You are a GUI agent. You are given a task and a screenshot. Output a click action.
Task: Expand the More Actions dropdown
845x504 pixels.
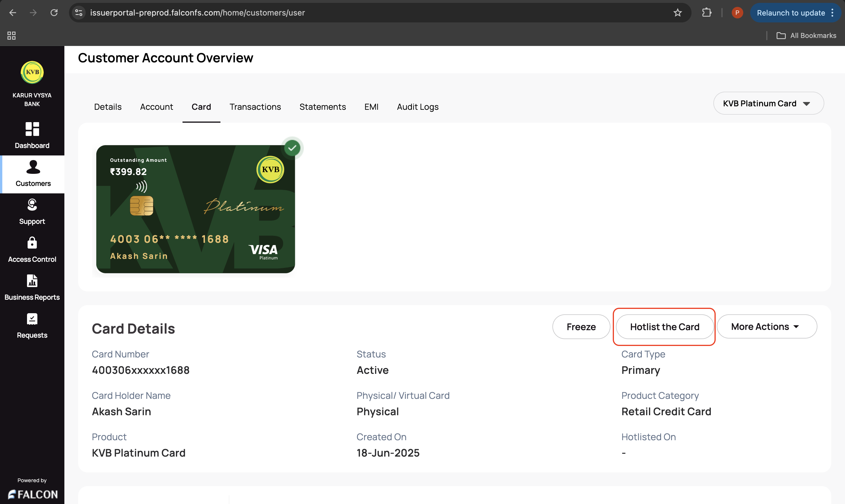point(767,327)
